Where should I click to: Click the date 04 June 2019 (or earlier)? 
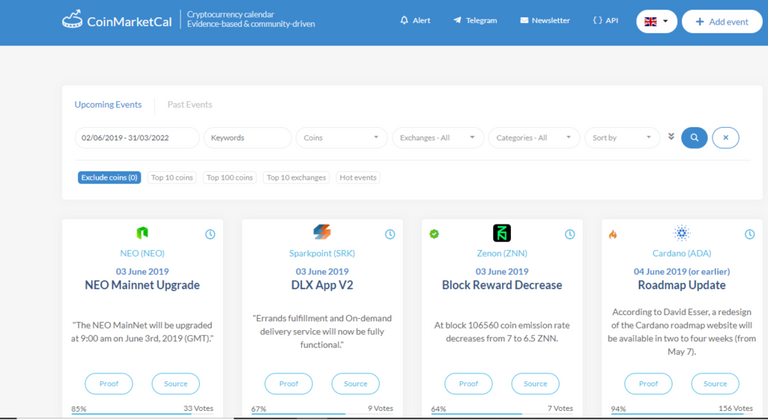(x=682, y=272)
